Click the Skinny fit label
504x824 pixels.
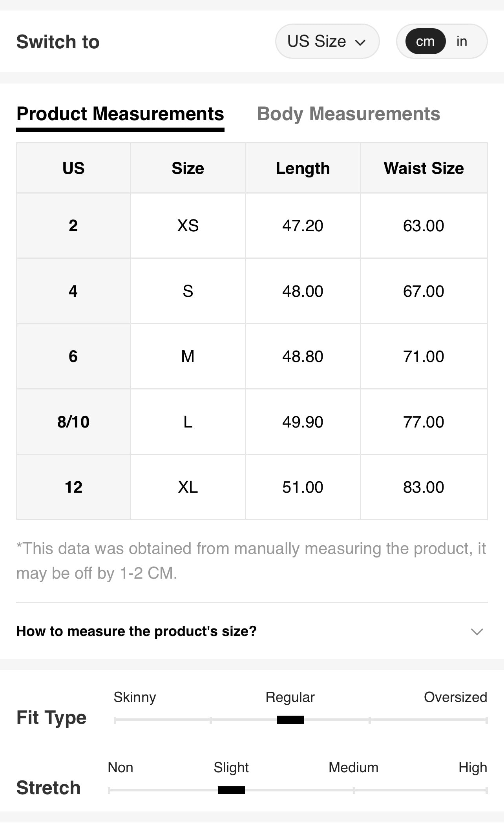point(135,697)
